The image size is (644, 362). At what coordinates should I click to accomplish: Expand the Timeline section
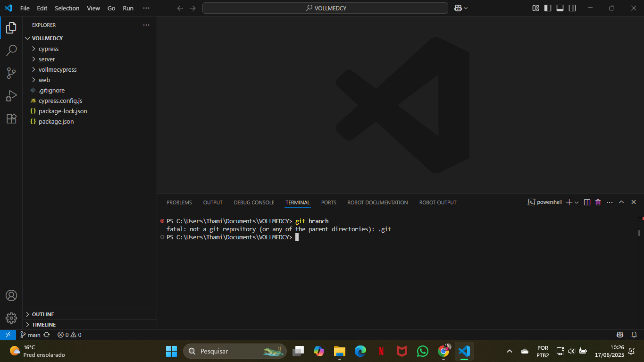click(x=90, y=325)
